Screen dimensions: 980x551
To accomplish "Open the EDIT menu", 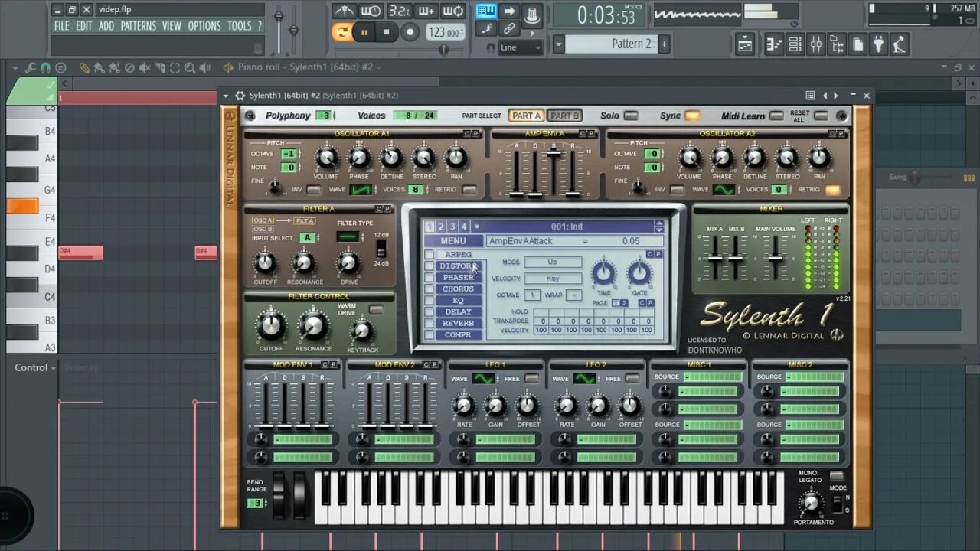I will pyautogui.click(x=83, y=26).
